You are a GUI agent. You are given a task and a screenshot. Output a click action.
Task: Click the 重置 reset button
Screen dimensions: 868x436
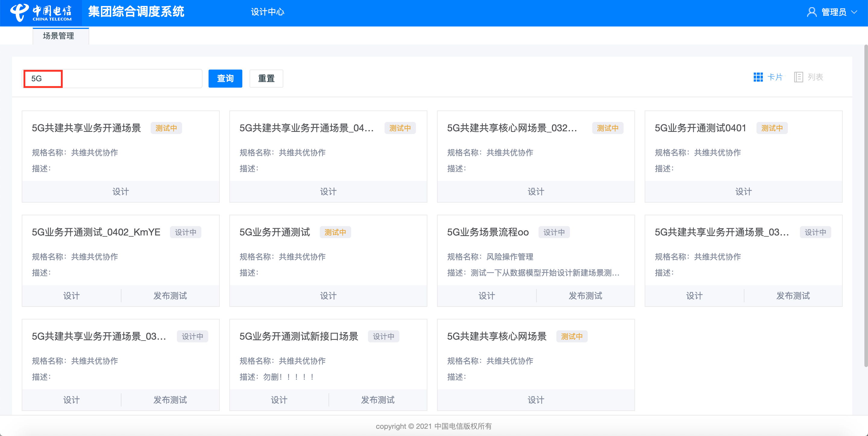tap(266, 79)
